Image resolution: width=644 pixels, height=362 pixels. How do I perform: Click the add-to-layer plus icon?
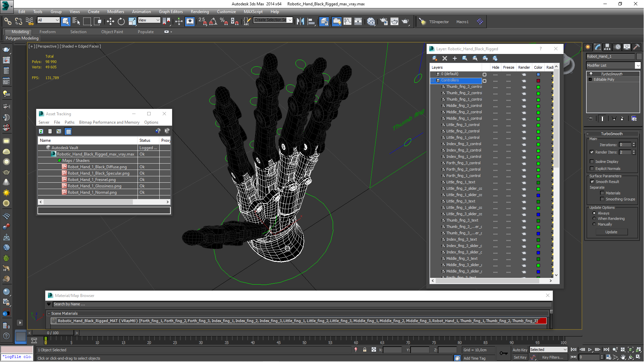(x=455, y=58)
